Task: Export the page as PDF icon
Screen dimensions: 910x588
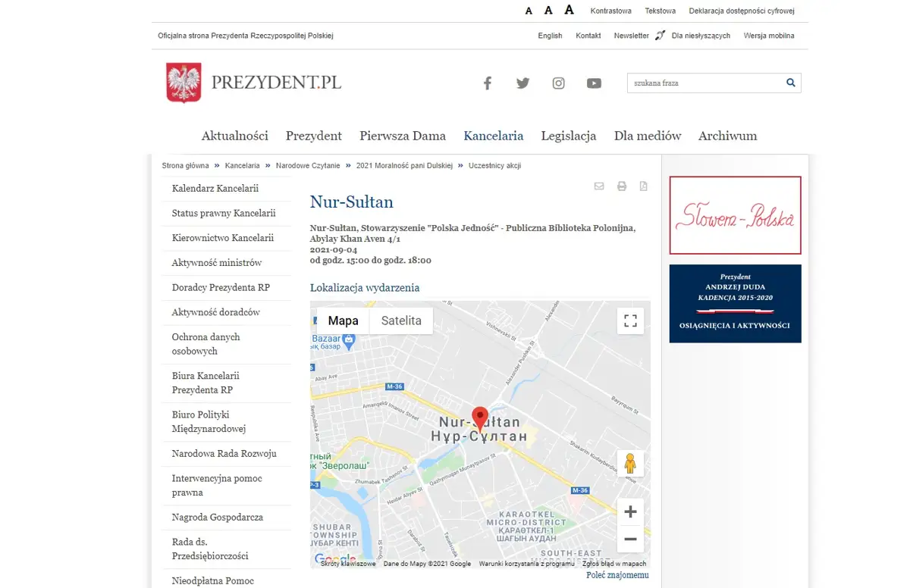Action: pos(644,186)
